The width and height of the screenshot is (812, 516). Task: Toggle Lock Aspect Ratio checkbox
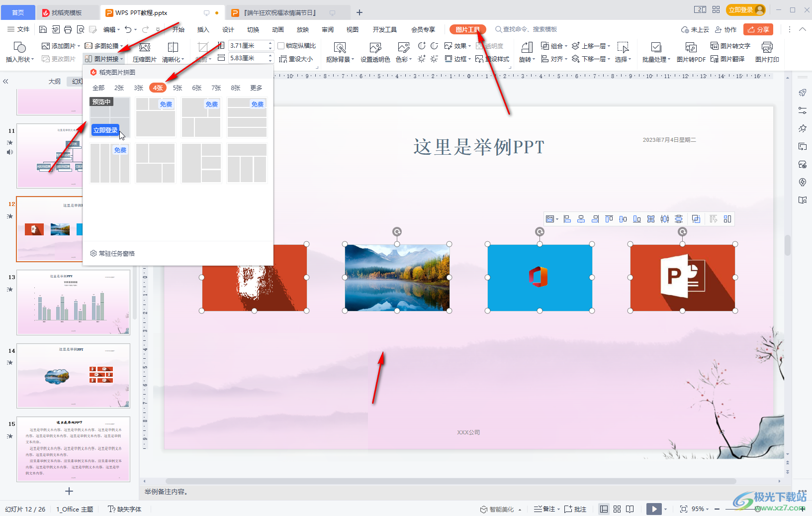(x=281, y=46)
